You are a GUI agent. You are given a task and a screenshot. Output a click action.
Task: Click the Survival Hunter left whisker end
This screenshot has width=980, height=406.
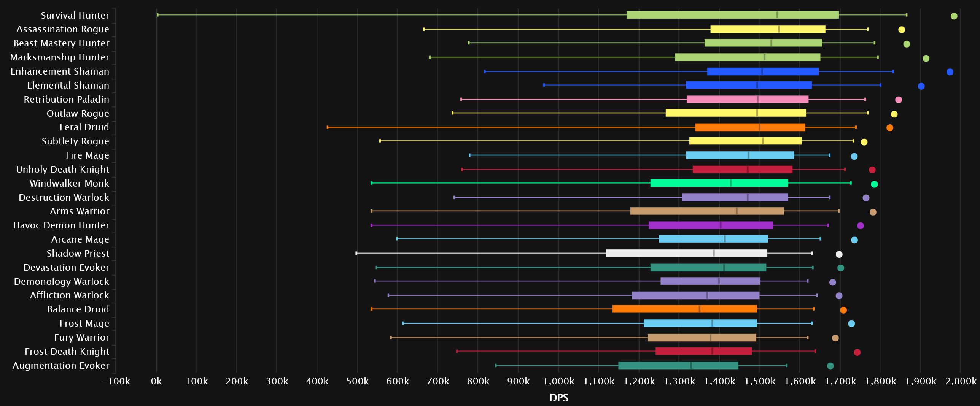(157, 15)
